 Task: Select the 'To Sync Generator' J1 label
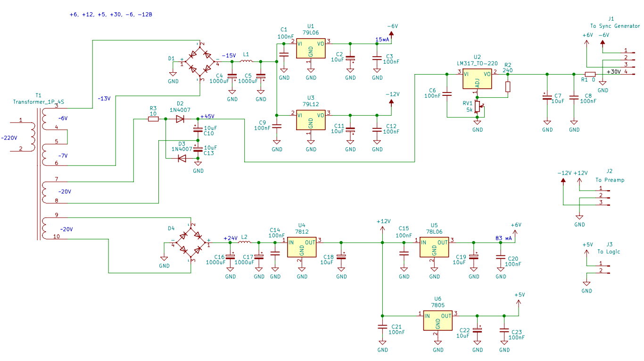point(615,26)
